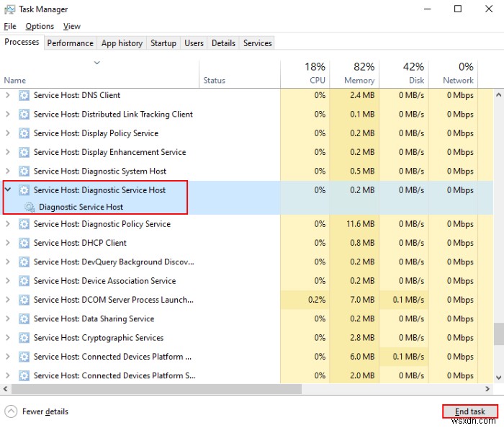Viewport: 504px width, 428px height.
Task: Click the End task button
Action: coord(470,411)
